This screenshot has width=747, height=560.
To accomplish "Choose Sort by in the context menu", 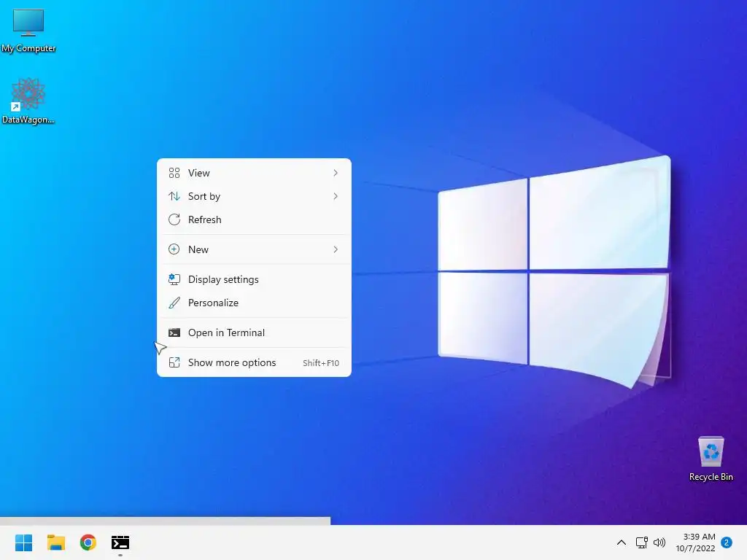I will click(254, 196).
